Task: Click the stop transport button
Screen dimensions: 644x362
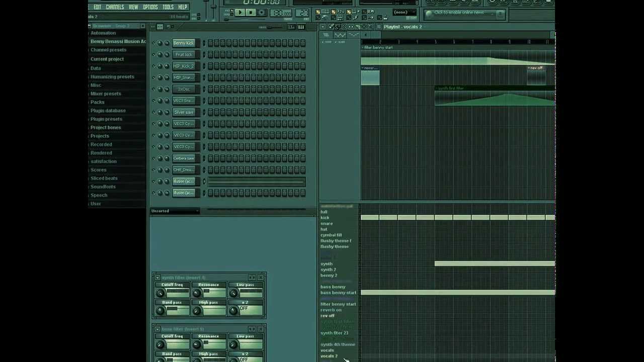Action: 251,13
